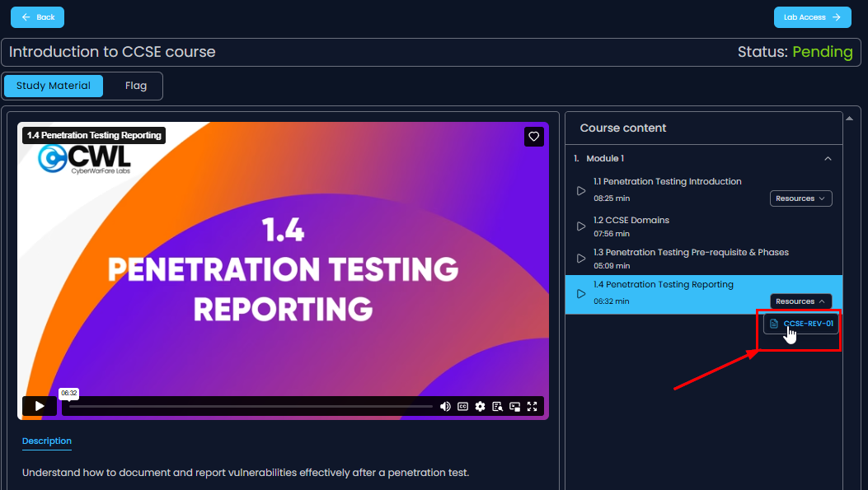Screen dimensions: 868x490
Task: Open video settings gear
Action: (480, 407)
